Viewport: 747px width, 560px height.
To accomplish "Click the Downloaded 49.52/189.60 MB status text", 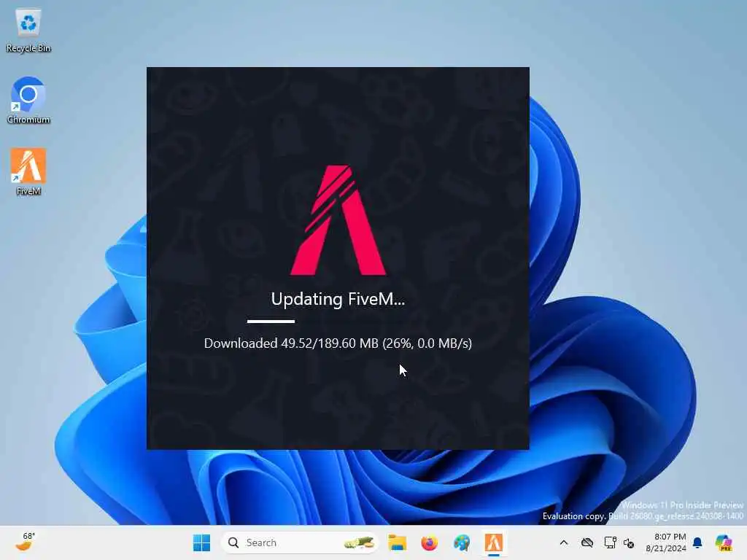I will [338, 343].
